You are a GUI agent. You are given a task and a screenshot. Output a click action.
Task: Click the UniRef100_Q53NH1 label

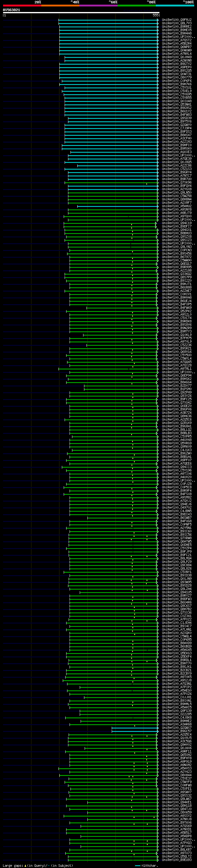click(177, 105)
